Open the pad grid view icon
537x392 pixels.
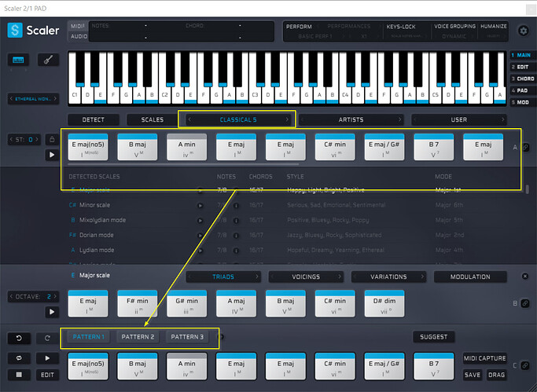click(19, 375)
